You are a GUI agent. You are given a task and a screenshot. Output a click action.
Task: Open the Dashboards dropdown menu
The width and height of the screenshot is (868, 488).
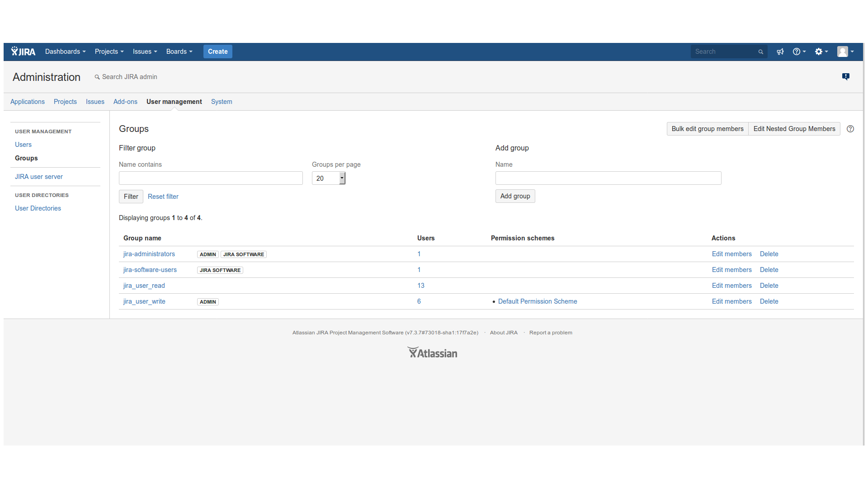(x=65, y=52)
